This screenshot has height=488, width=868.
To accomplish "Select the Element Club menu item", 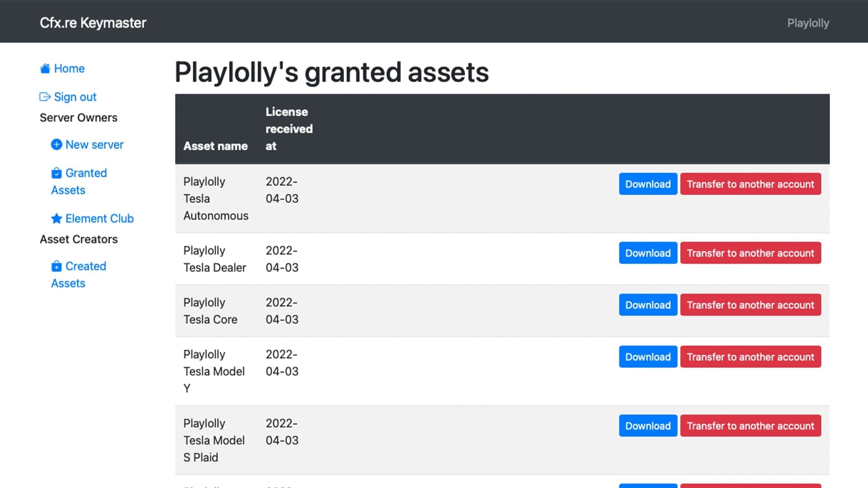I will click(x=92, y=218).
